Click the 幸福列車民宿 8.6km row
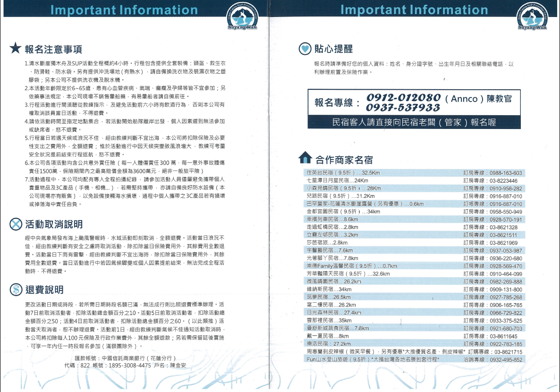The width and height of the screenshot is (560, 392). pyautogui.click(x=414, y=220)
